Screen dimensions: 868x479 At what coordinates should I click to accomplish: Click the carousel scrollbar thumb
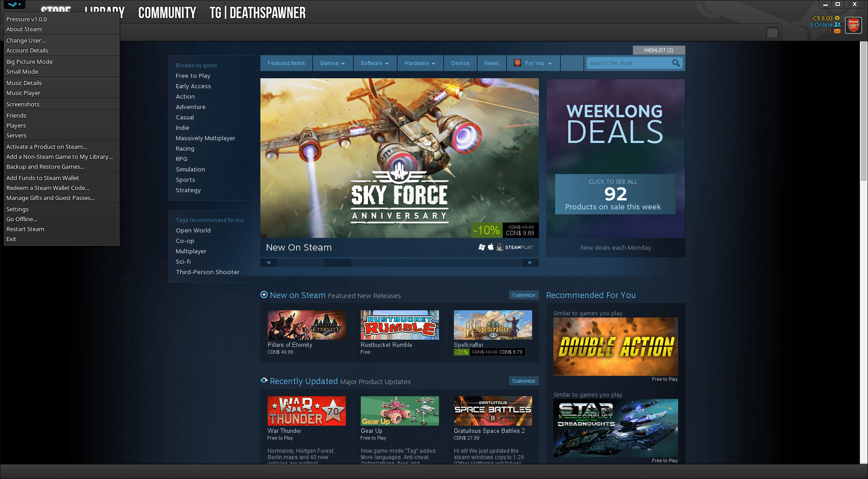coord(338,262)
